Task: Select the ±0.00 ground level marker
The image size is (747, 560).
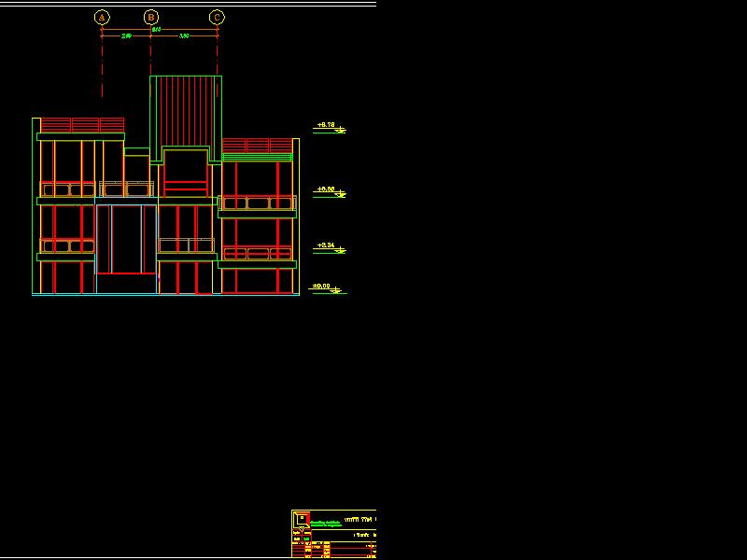Action: (x=322, y=287)
